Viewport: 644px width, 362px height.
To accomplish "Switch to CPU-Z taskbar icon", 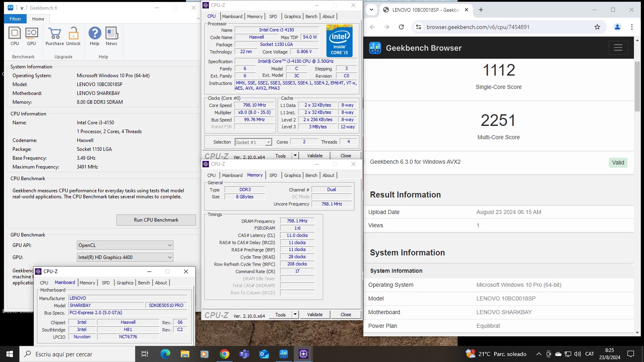I will [x=303, y=354].
